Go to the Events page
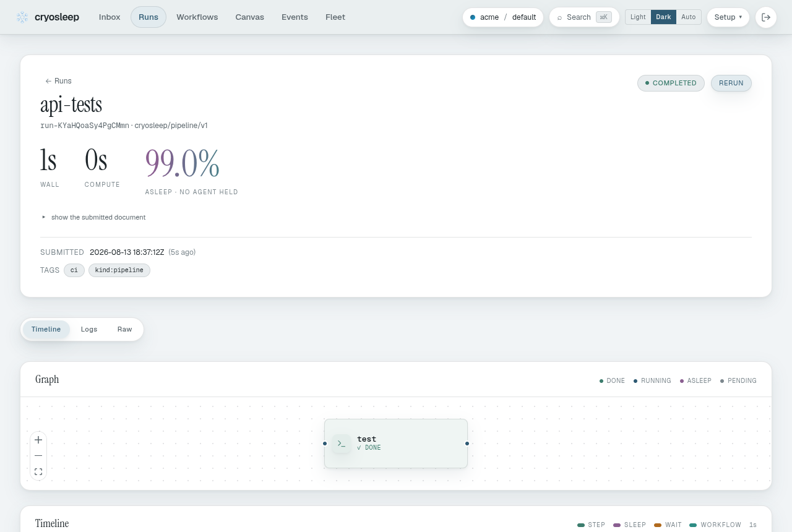Image resolution: width=792 pixels, height=532 pixels. (295, 17)
